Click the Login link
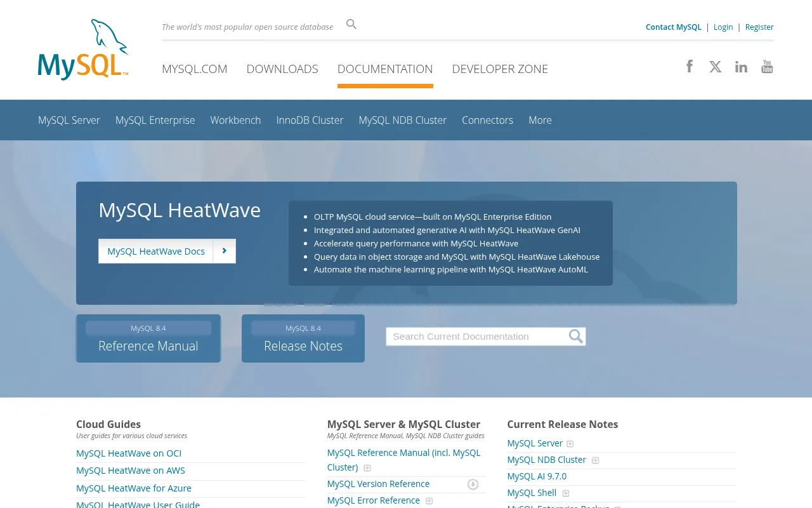812x508 pixels. [x=723, y=27]
